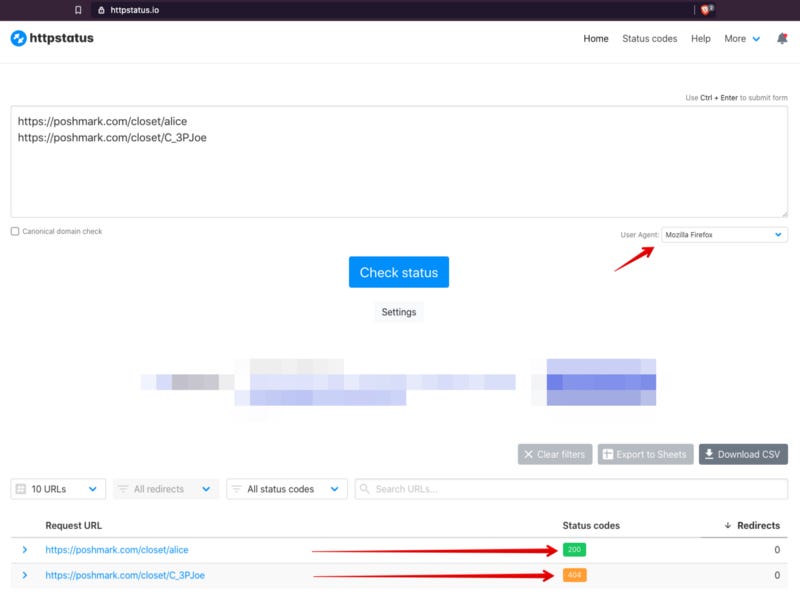The height and width of the screenshot is (594, 800).
Task: Click Export to Sheets button
Action: pyautogui.click(x=645, y=454)
